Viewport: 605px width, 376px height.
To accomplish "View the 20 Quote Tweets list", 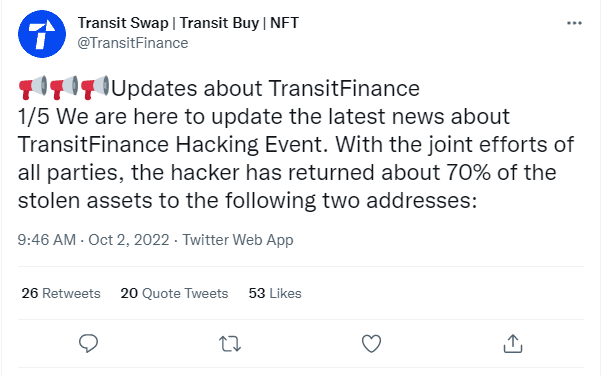I will pyautogui.click(x=174, y=293).
